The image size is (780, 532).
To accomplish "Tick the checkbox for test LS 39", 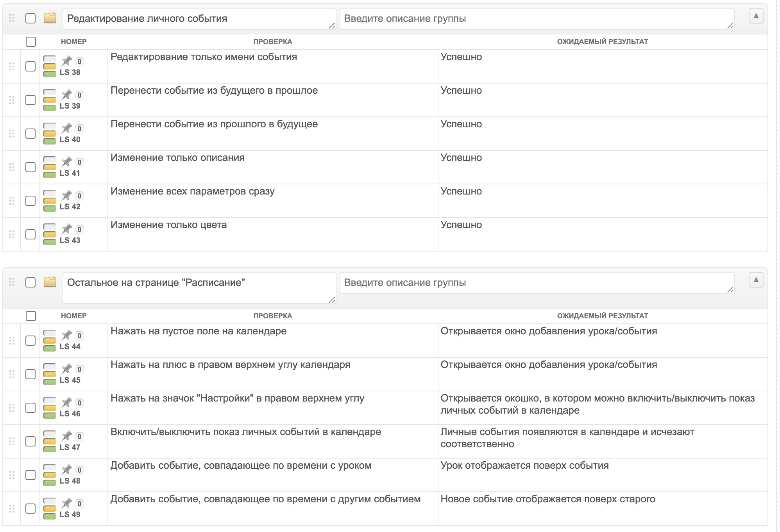I will pyautogui.click(x=30, y=100).
